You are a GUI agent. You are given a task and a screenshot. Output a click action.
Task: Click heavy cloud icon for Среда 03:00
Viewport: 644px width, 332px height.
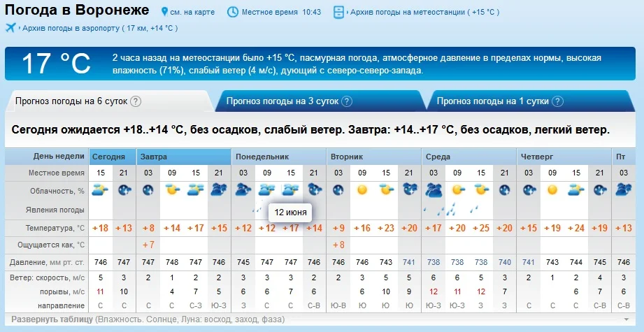click(x=434, y=192)
